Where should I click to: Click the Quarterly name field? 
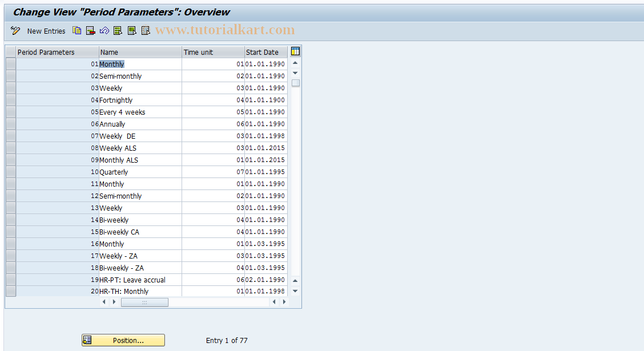click(x=140, y=172)
